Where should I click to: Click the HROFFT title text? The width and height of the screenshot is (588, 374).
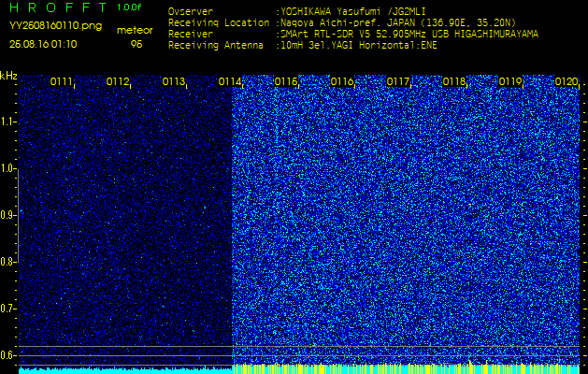(58, 7)
